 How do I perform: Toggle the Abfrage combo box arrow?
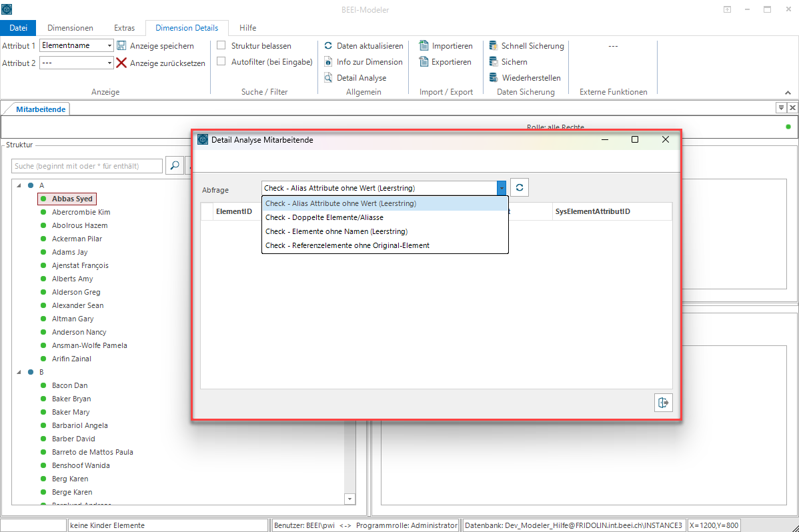(502, 188)
